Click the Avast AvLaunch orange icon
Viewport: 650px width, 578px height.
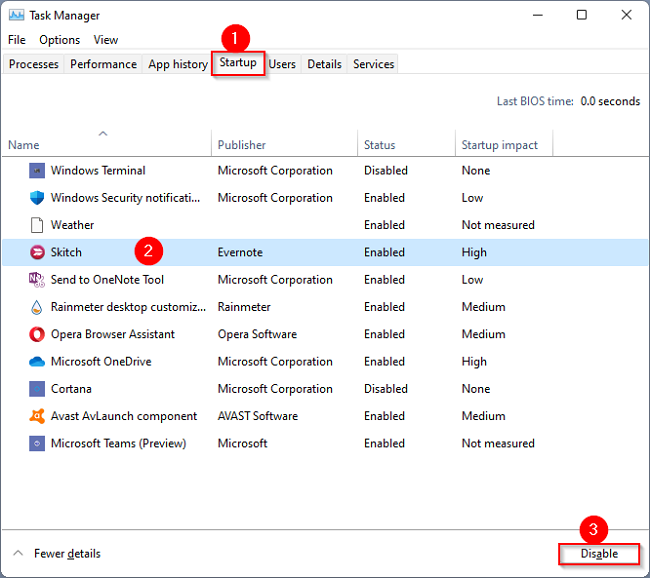[37, 416]
